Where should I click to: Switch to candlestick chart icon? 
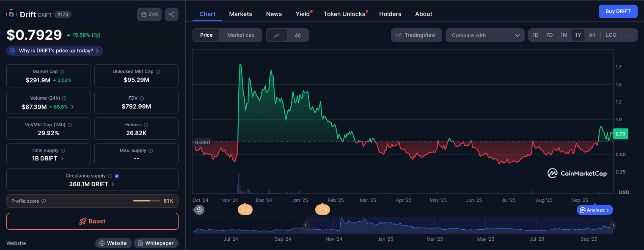coord(298,35)
